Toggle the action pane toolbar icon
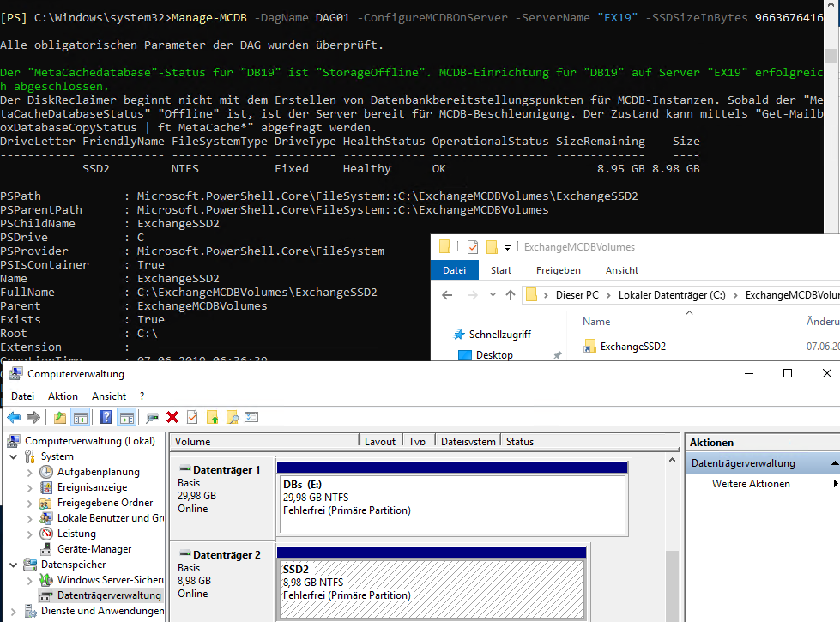 coord(127,417)
